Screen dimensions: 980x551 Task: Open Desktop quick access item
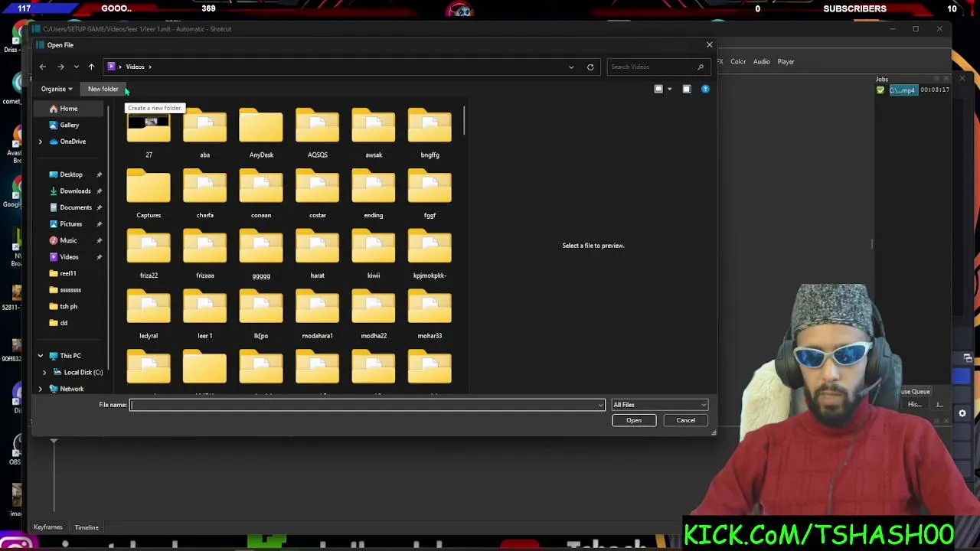tap(71, 174)
